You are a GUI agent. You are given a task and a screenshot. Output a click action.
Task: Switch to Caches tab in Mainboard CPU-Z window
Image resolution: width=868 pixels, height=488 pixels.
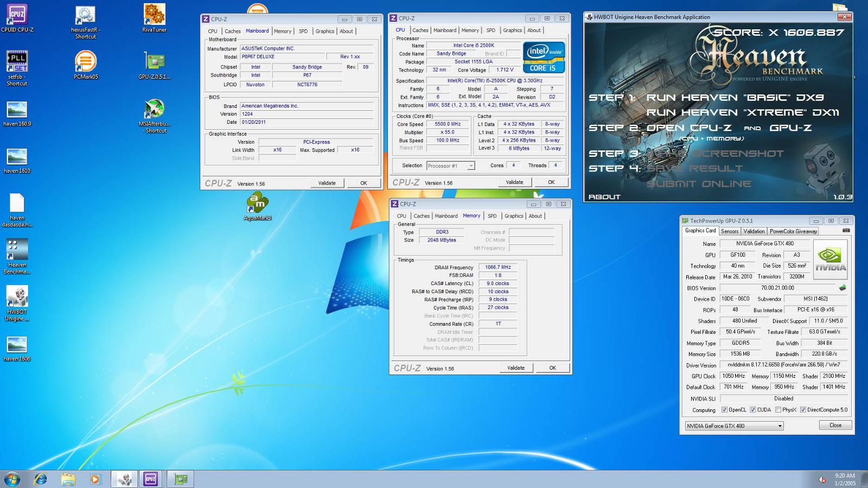click(233, 31)
